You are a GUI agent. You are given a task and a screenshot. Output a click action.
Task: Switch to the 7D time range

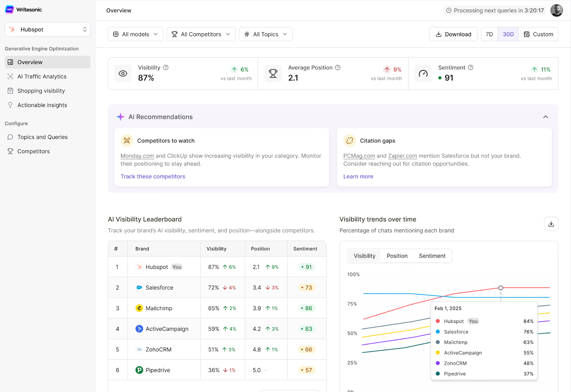click(489, 34)
